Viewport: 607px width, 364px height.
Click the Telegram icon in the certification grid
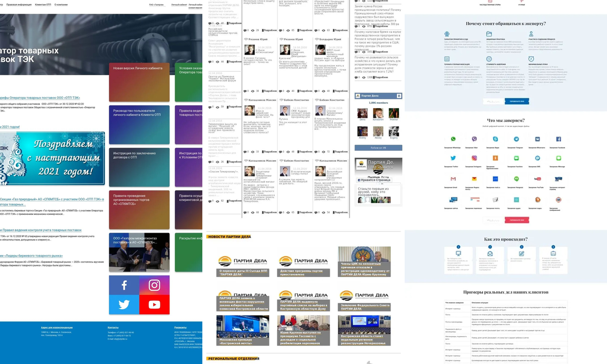(x=516, y=139)
